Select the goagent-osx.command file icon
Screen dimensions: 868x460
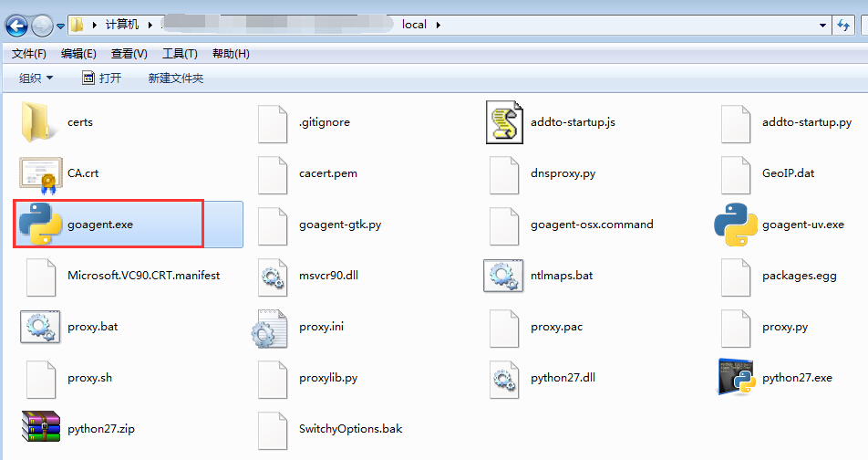pyautogui.click(x=503, y=226)
